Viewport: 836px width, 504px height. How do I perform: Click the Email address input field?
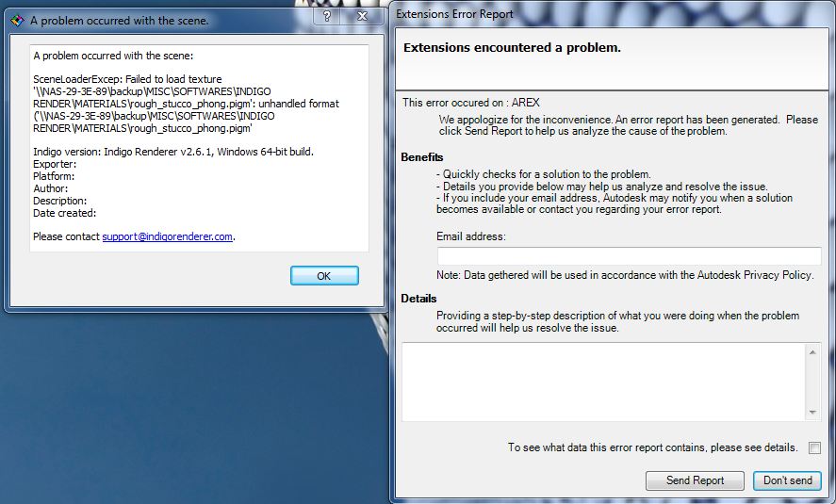point(629,256)
